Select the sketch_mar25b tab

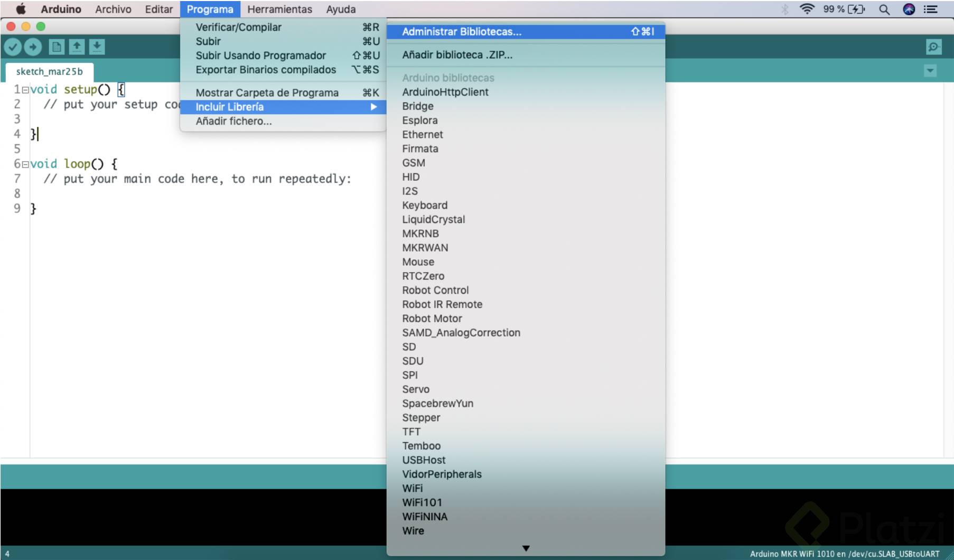click(50, 72)
